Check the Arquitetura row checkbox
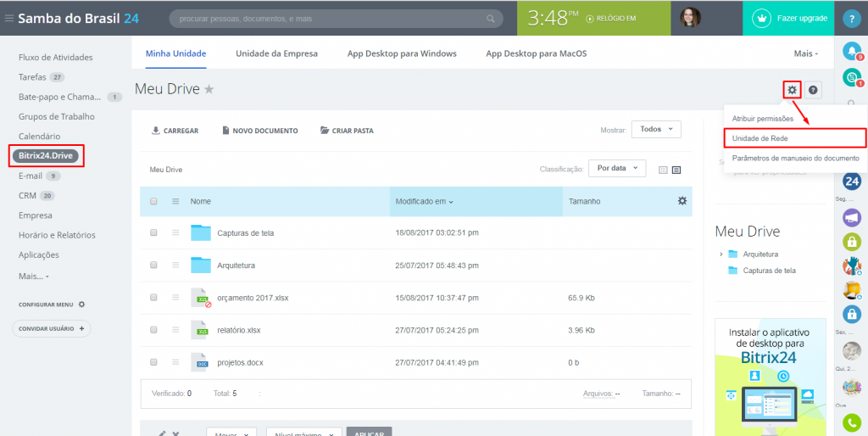The image size is (868, 436). pyautogui.click(x=154, y=265)
